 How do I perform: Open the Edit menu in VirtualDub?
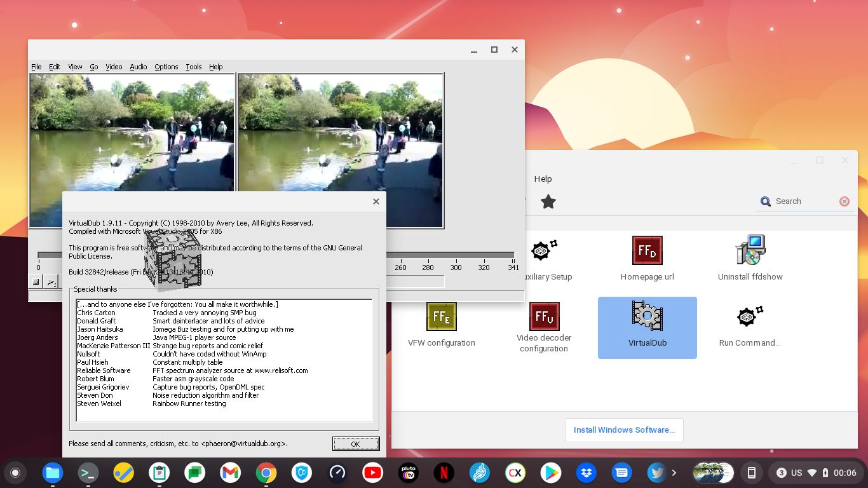[55, 67]
